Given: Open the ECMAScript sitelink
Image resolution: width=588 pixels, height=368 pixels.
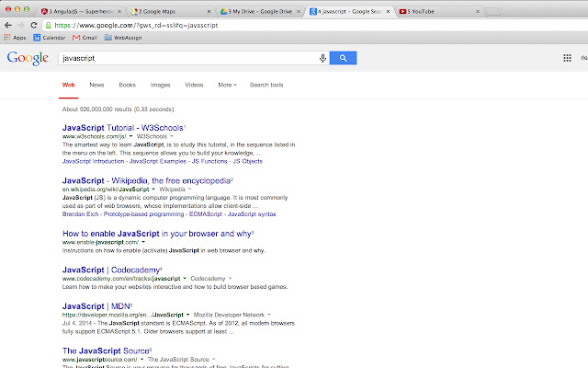Looking at the screenshot, I should click(x=206, y=214).
